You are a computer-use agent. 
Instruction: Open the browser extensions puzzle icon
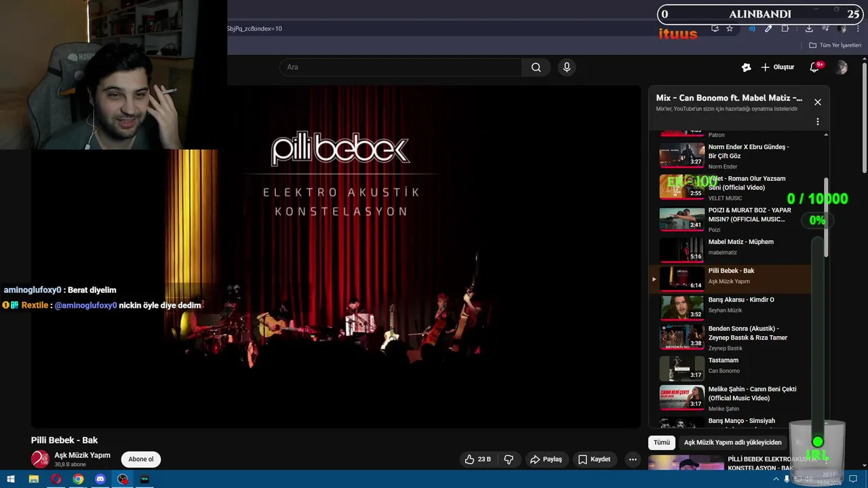pos(785,28)
